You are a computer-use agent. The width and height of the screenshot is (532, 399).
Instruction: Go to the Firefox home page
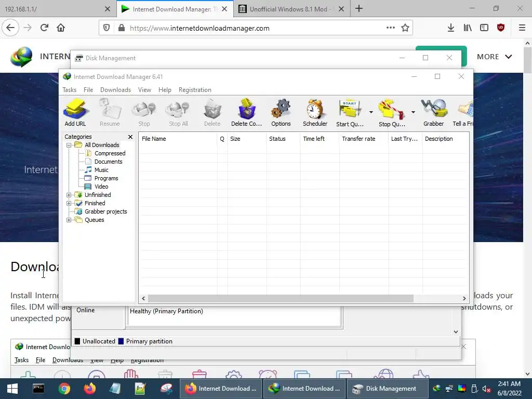click(x=61, y=28)
